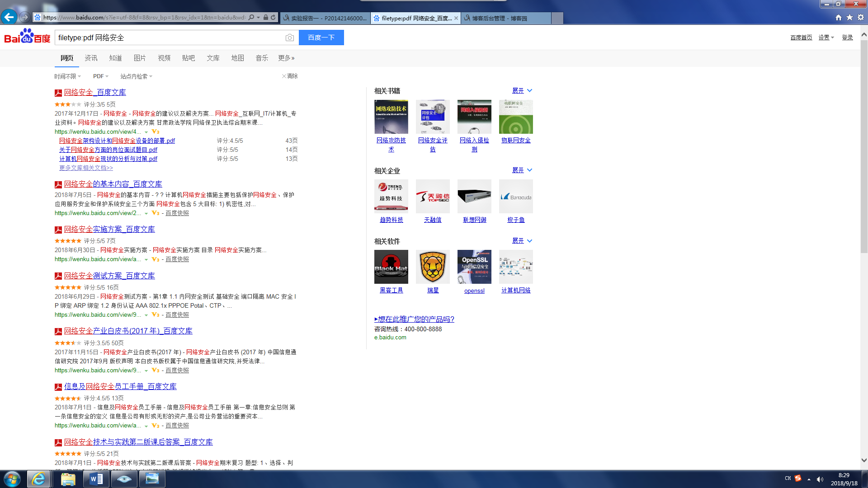Open the browser home icon

click(x=839, y=18)
